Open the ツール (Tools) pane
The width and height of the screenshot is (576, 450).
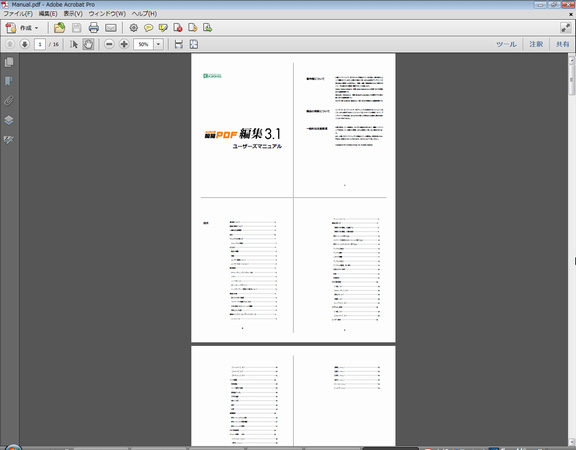click(x=506, y=44)
